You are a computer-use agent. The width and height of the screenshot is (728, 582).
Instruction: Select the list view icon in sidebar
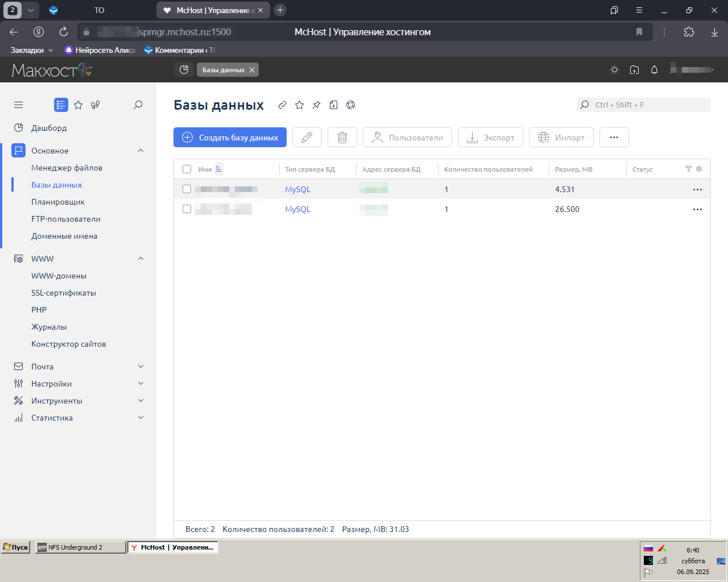61,105
